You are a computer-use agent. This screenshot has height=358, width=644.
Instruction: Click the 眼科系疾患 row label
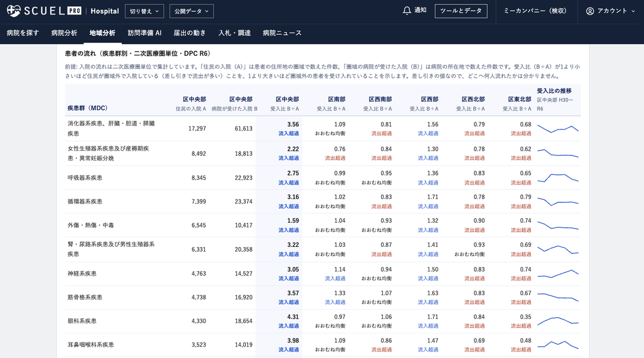[x=82, y=321]
